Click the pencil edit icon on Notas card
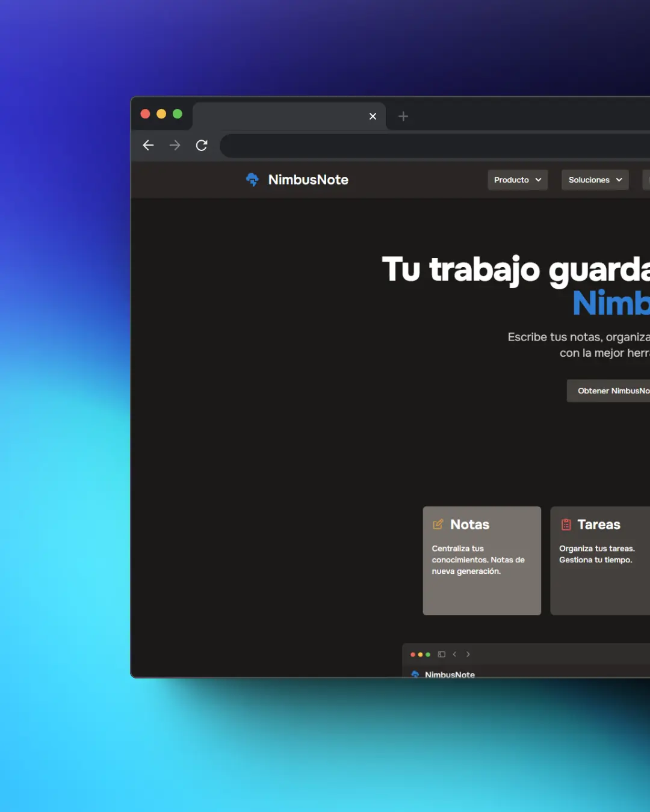650x812 pixels. click(438, 524)
